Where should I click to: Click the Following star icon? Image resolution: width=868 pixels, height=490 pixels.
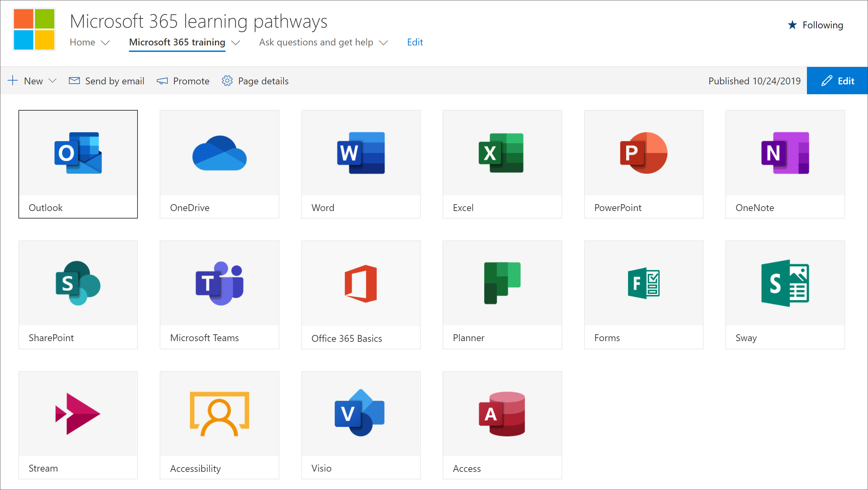pos(792,25)
